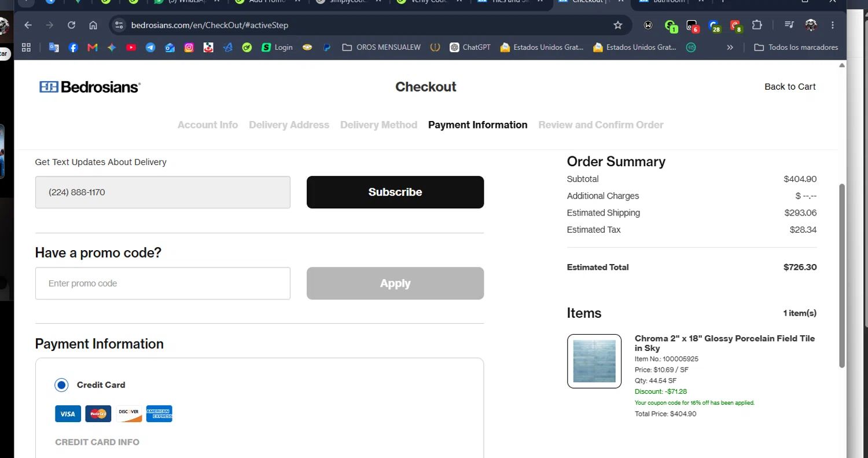This screenshot has height=458, width=868.
Task: Open the Chrome extensions puzzle icon
Action: (x=757, y=25)
